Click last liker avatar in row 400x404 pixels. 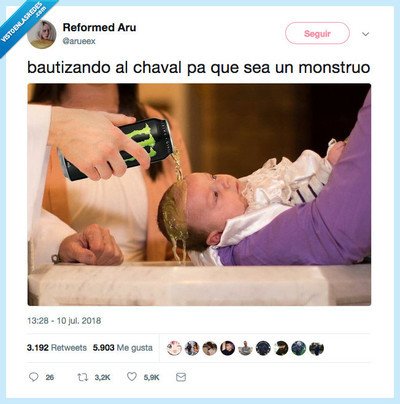click(x=316, y=348)
